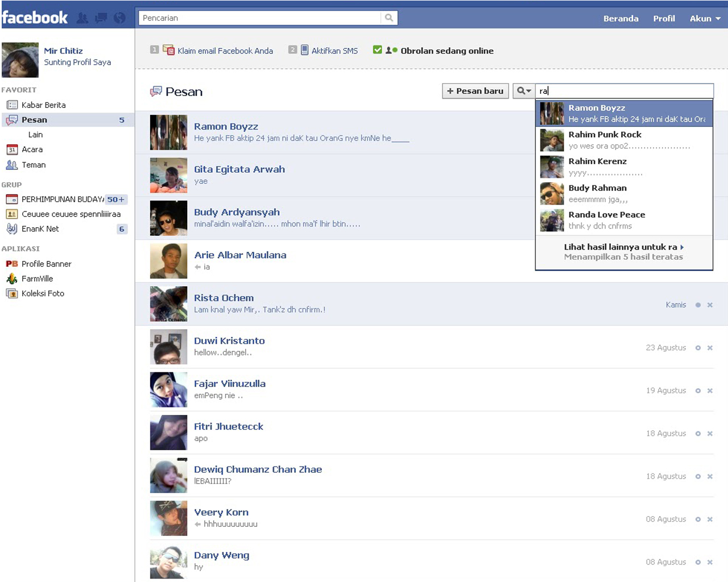The width and height of the screenshot is (728, 582).
Task: Go to Beranda in top navigation
Action: (x=621, y=18)
